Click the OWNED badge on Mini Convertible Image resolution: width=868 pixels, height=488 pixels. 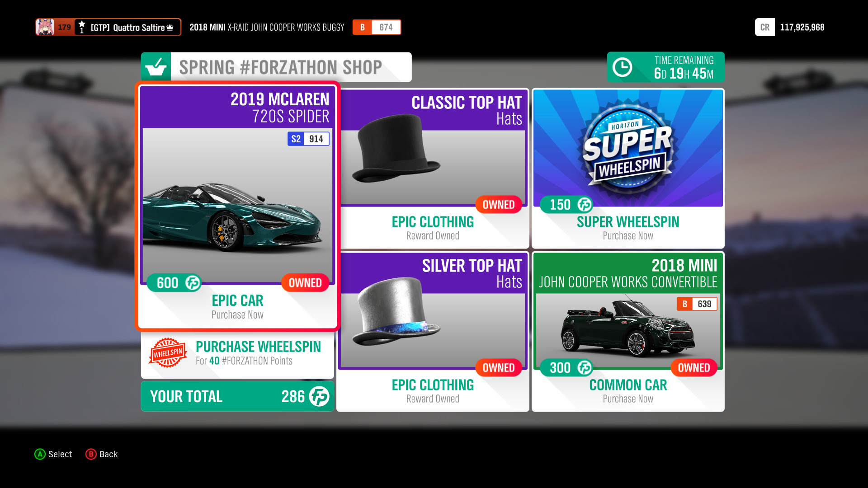694,368
